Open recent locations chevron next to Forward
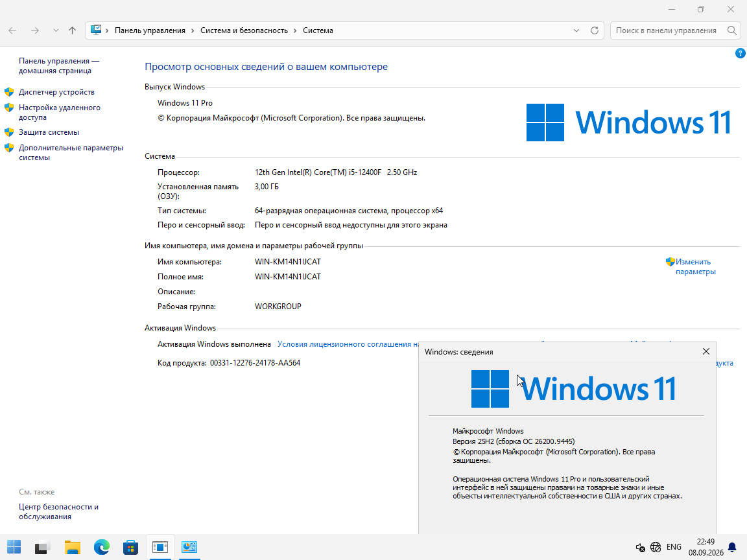Screen dimensions: 747x560 click(56, 30)
